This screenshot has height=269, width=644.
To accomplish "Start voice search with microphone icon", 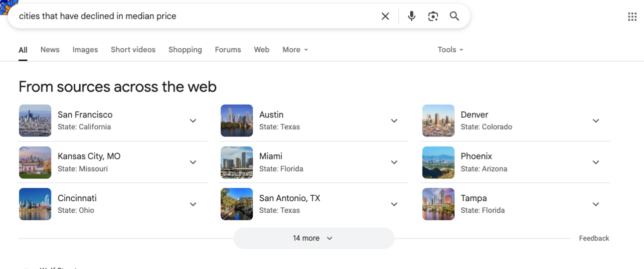I will pos(411,16).
